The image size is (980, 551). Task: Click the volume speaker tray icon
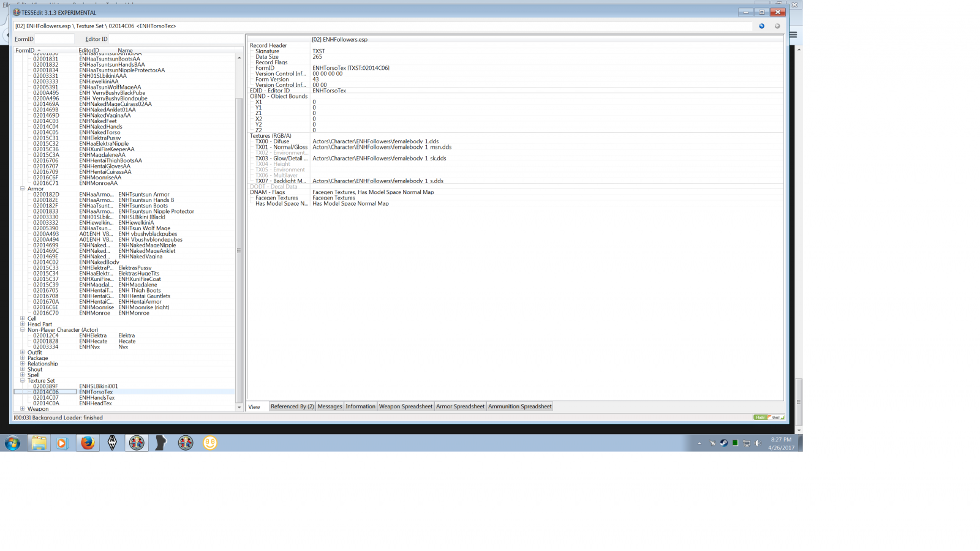pyautogui.click(x=758, y=443)
